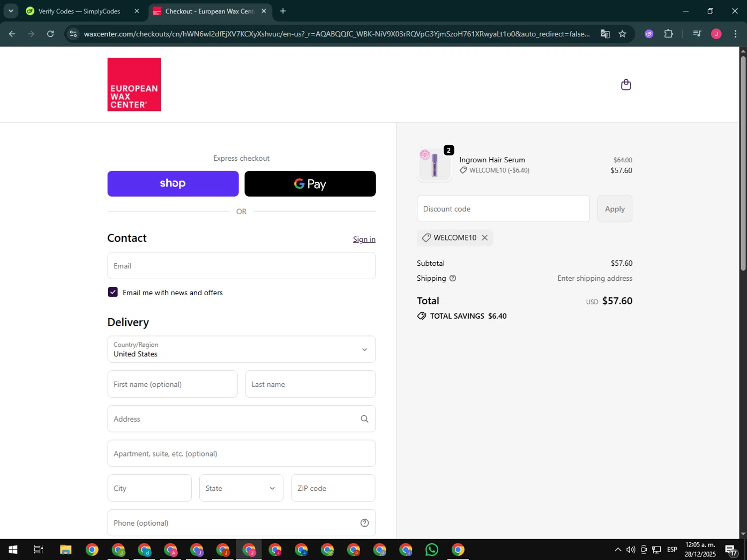Expand the Country/Region dropdown
The image size is (747, 560).
pos(242,349)
